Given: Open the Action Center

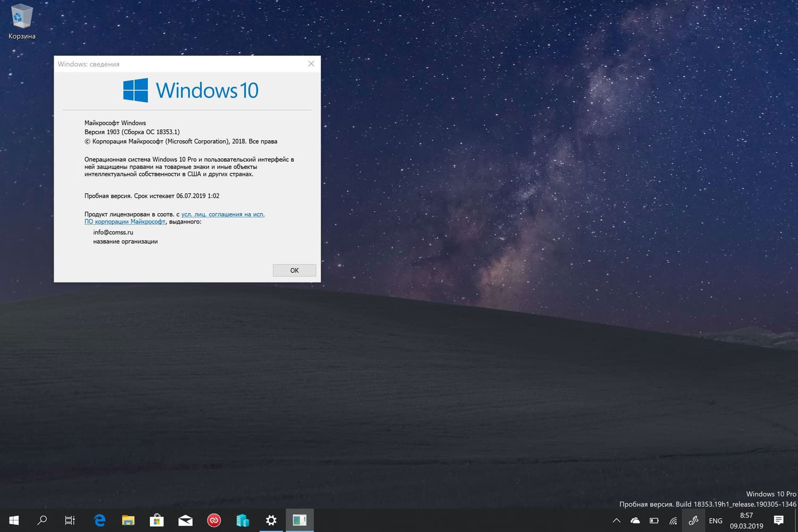Looking at the screenshot, I should click(x=779, y=520).
